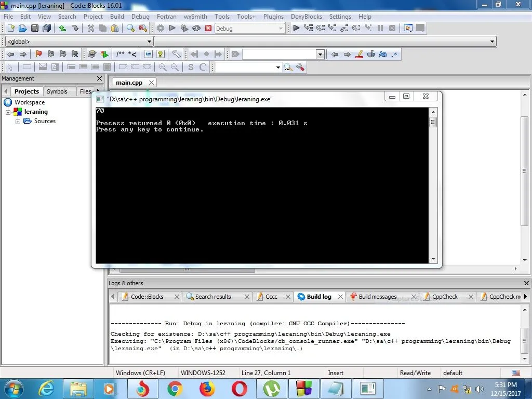The width and height of the screenshot is (532, 399).
Task: Save the current file
Action: pyautogui.click(x=35, y=28)
